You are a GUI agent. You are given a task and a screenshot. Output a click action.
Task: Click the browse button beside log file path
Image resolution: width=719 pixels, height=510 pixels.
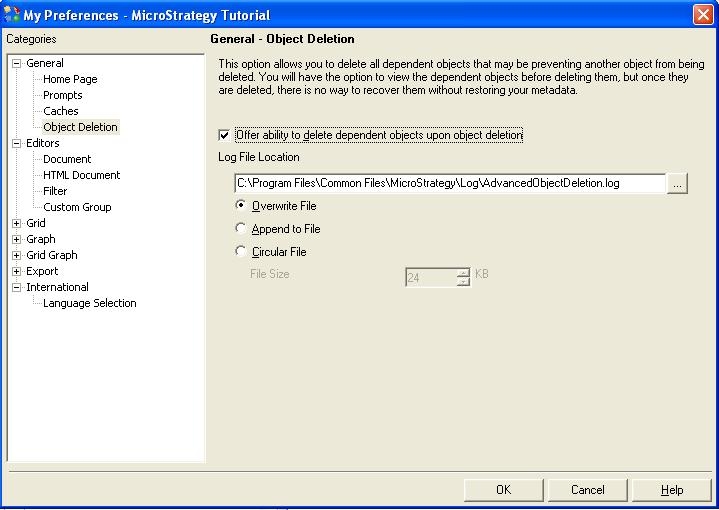click(678, 184)
